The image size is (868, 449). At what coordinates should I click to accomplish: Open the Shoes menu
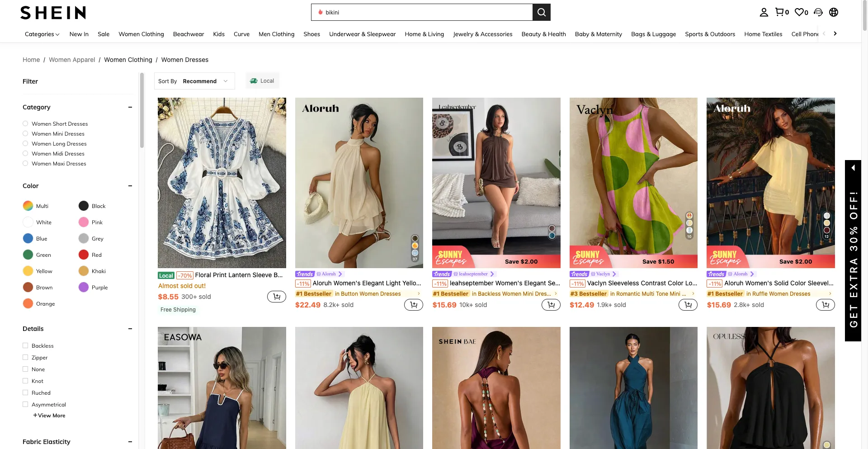pos(311,34)
